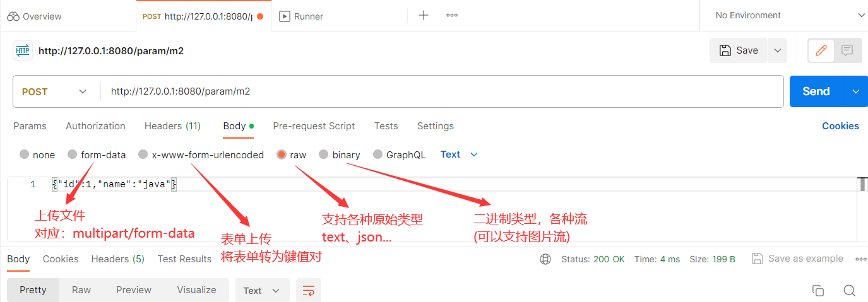This screenshot has width=868, height=302.
Task: Open the Overview tab
Action: click(x=35, y=16)
